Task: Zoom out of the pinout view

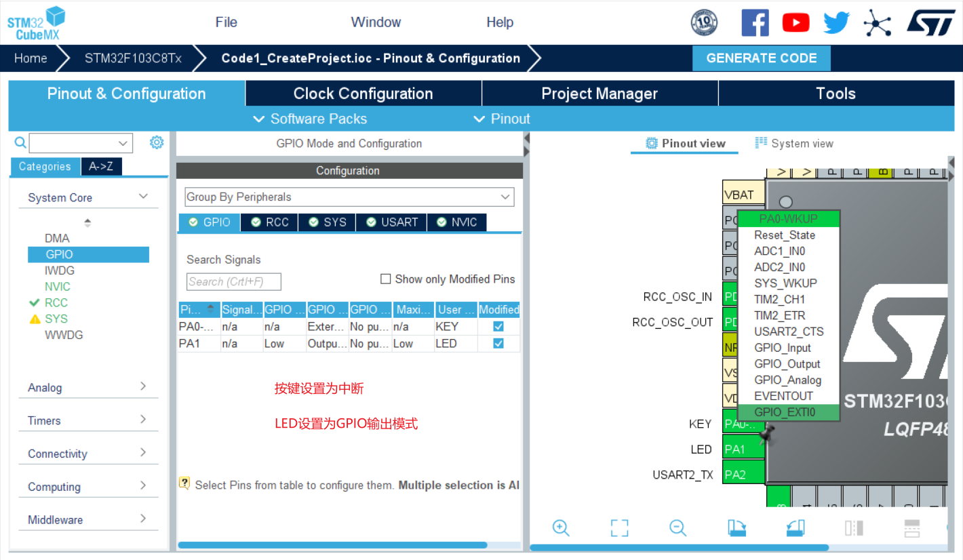Action: tap(677, 527)
